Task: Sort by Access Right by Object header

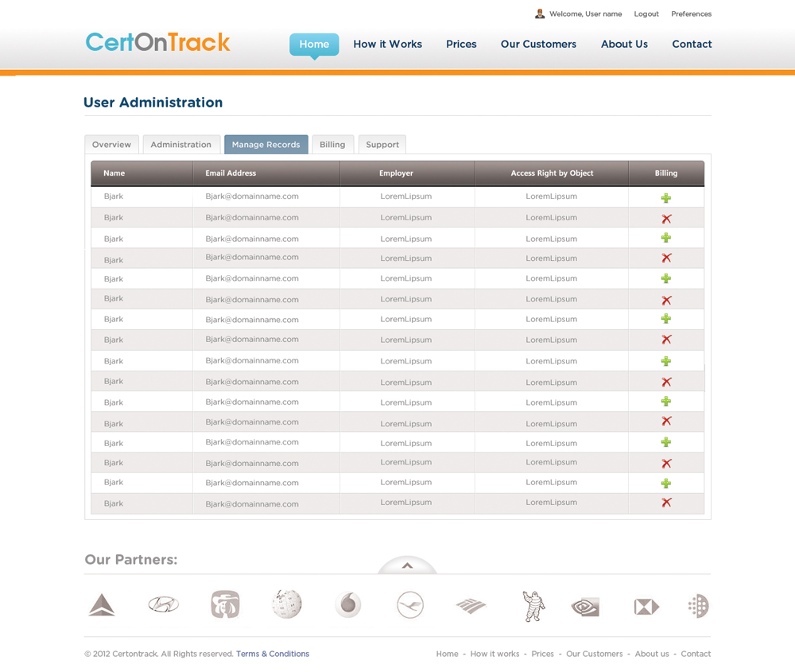Action: 553,173
